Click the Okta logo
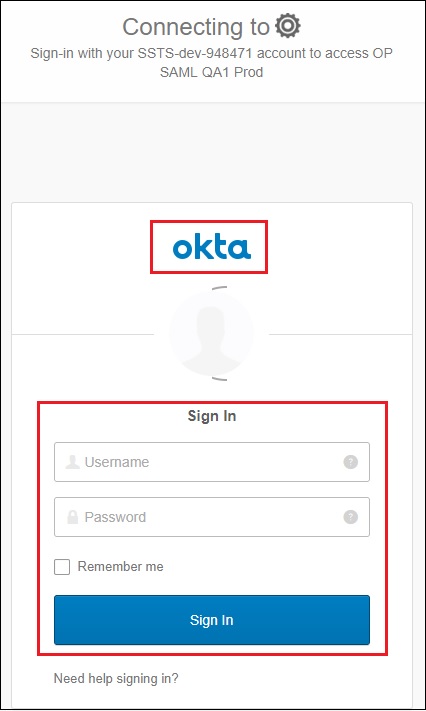 211,248
